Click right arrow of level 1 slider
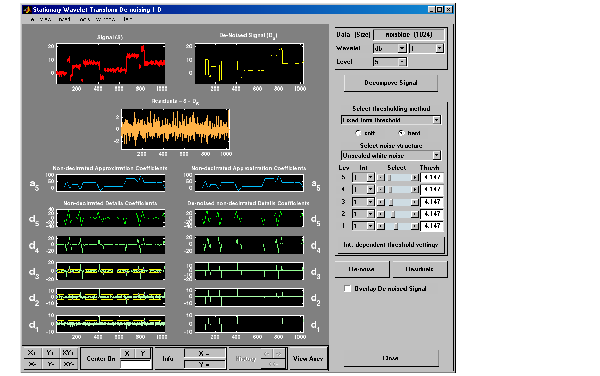 pyautogui.click(x=415, y=226)
